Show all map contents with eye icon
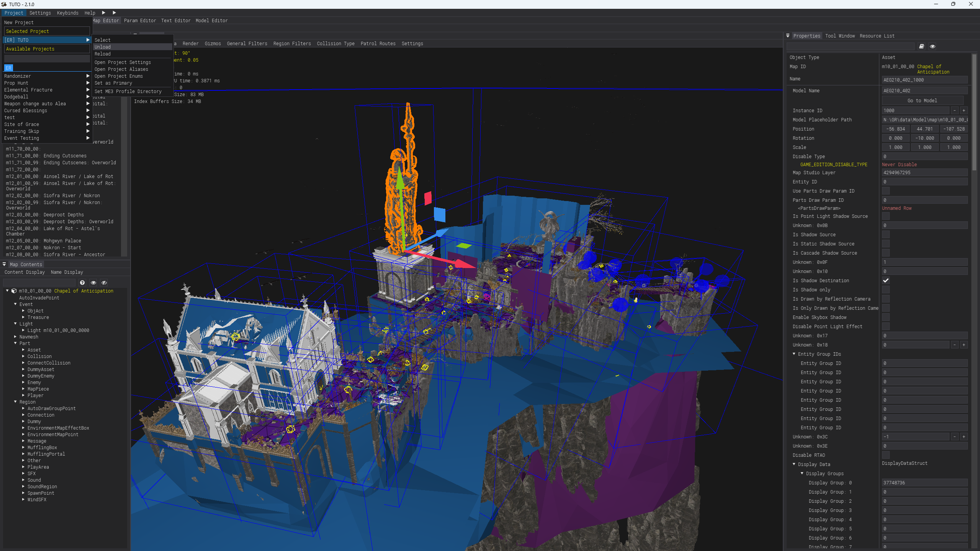 pos(93,283)
